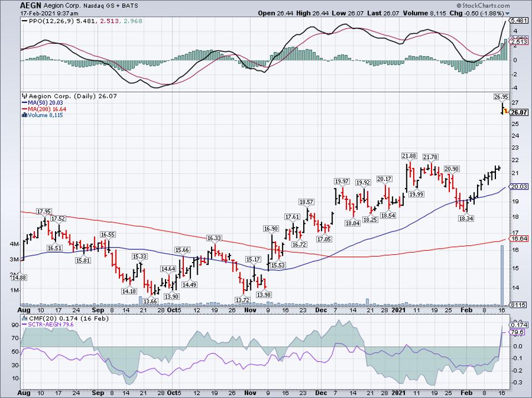Click the 0.174 CMF axis tag
532x398 pixels.
(519, 325)
